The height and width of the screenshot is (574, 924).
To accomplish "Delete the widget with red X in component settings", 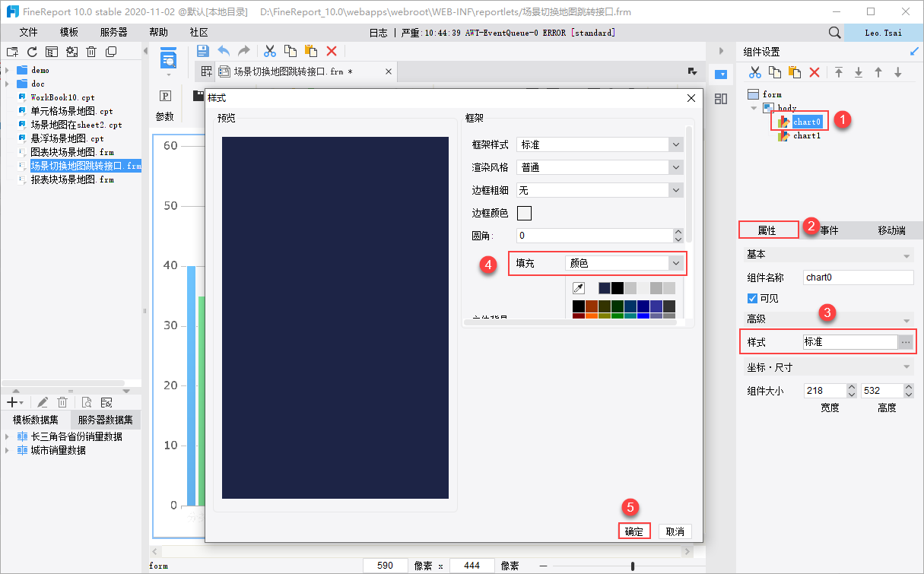I will click(x=814, y=72).
